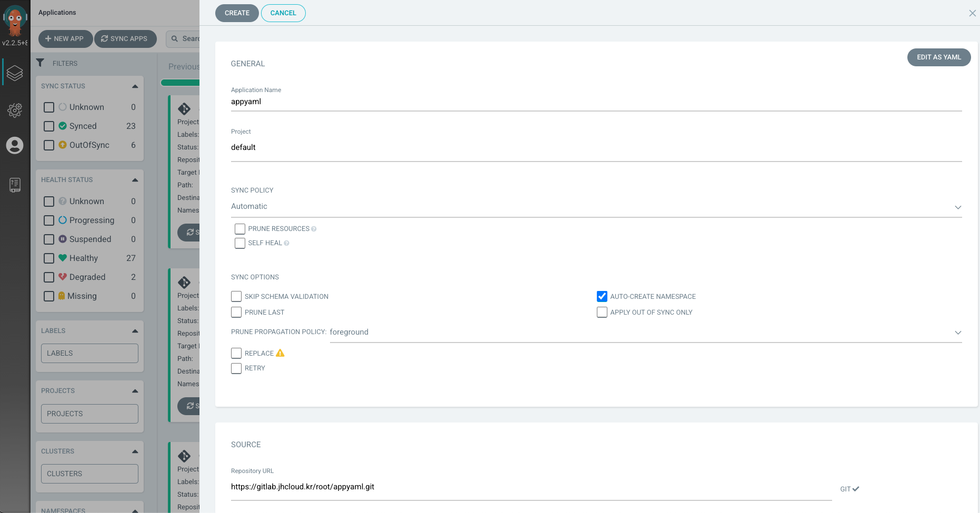
Task: Collapse the Sync Status filter section
Action: (x=135, y=86)
